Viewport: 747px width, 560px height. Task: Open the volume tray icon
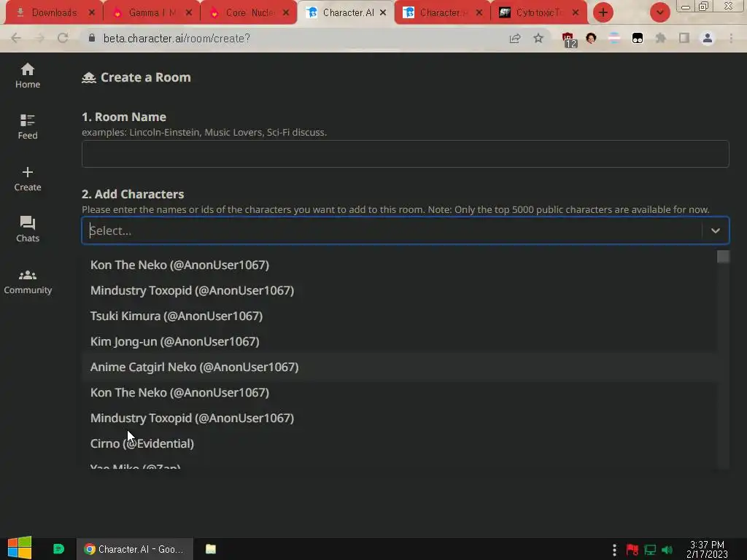(x=667, y=550)
